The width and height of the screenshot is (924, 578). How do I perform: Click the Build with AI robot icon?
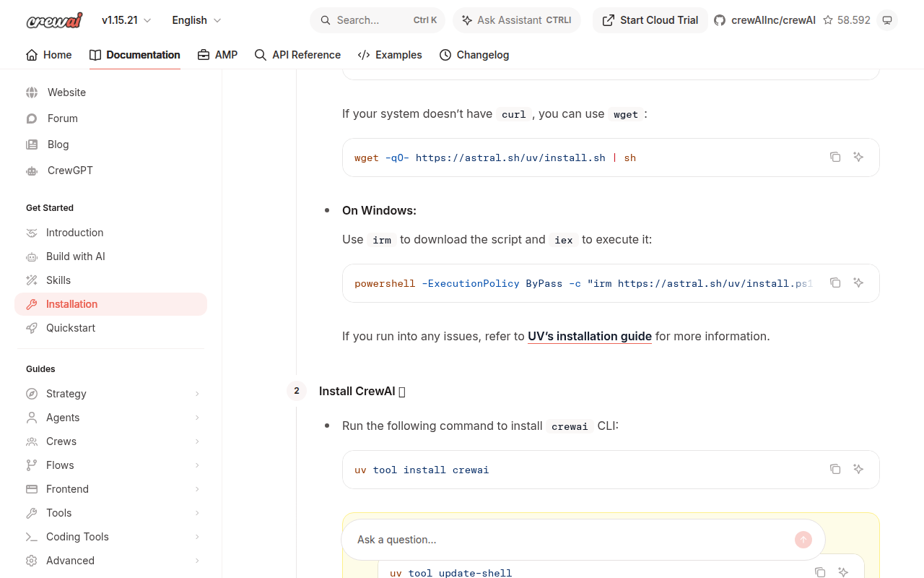(x=32, y=256)
